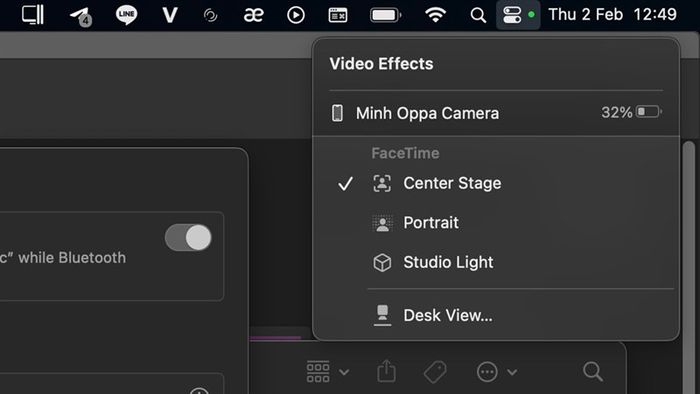Select the Minh Oppa Camera row

[496, 112]
